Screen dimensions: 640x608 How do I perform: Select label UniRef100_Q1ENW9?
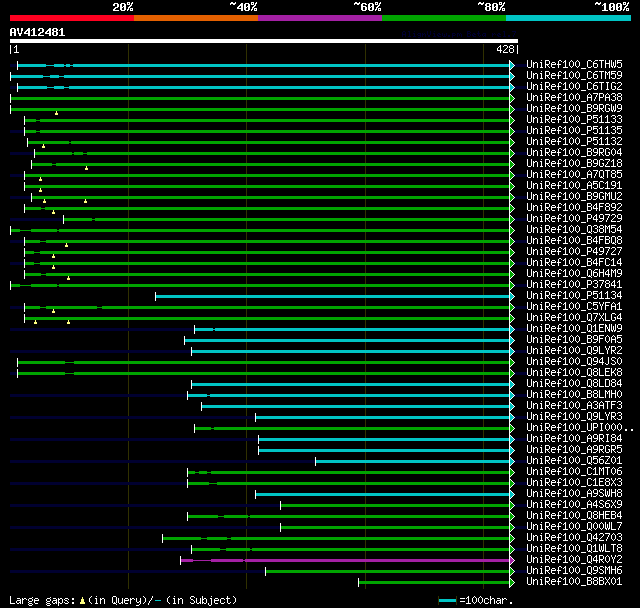click(574, 329)
